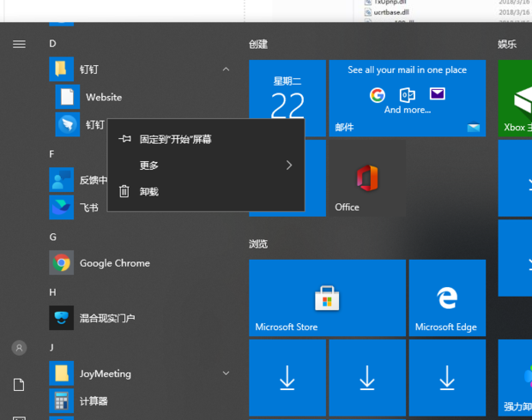Open the Microsoft Edge tile
532x420 pixels.
tap(447, 298)
